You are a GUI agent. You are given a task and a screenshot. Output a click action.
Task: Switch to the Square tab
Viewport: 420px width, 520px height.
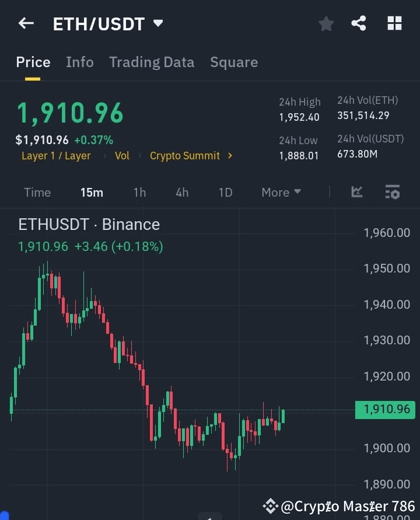(x=234, y=62)
